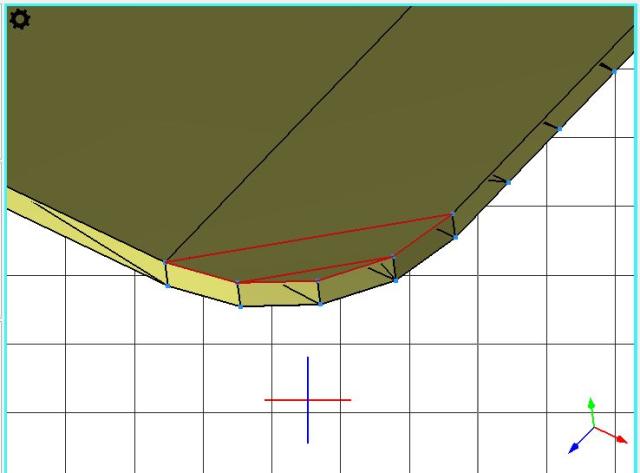Pick the vertex at the long red edge's left end
The height and width of the screenshot is (473, 640).
[165, 262]
